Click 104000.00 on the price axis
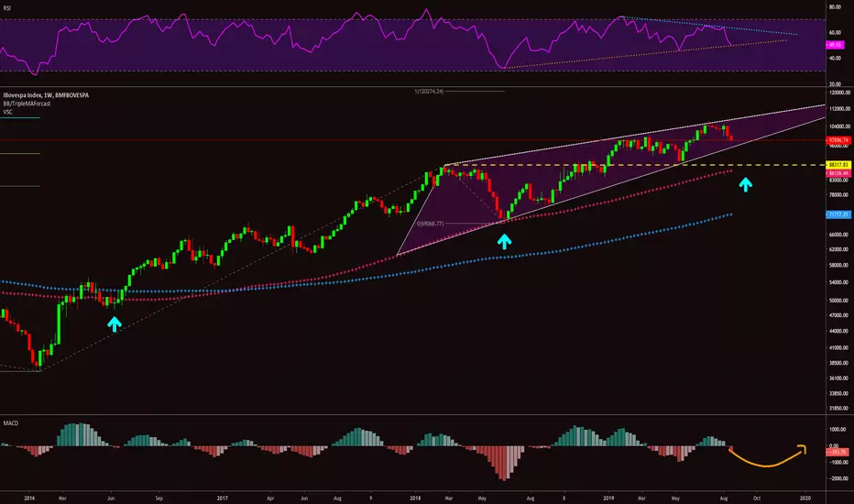The image size is (854, 504). [839, 126]
